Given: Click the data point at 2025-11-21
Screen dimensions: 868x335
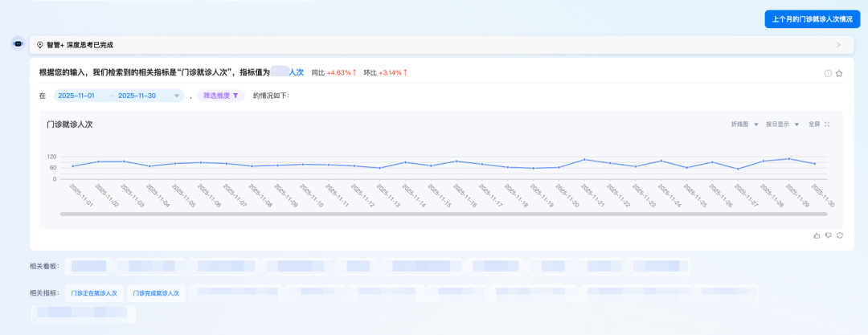Looking at the screenshot, I should click(584, 159).
